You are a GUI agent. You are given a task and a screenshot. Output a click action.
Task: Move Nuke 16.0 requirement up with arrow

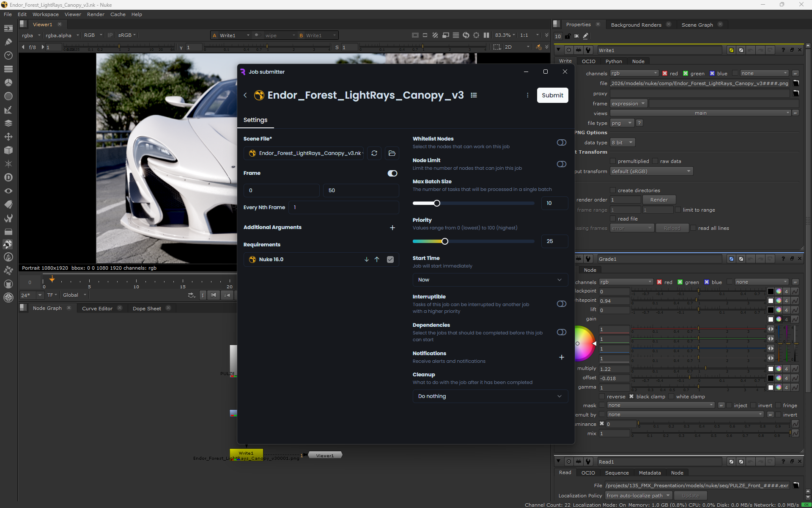click(377, 260)
